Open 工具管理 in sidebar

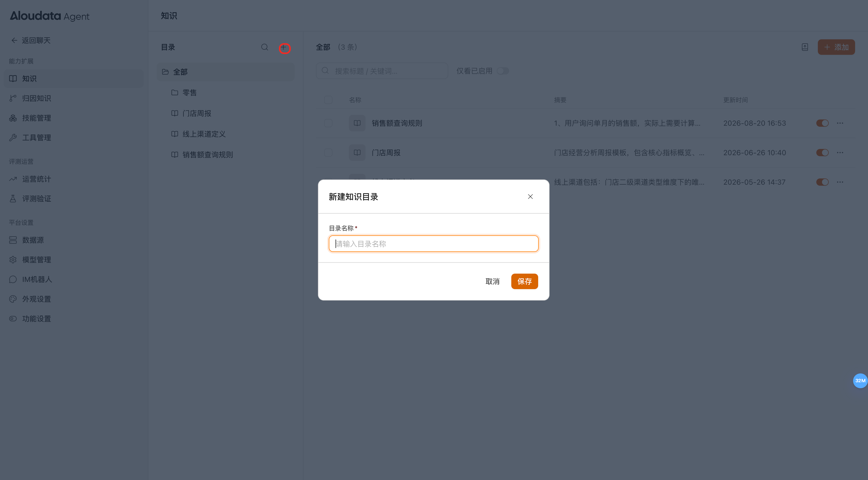[x=73, y=138]
